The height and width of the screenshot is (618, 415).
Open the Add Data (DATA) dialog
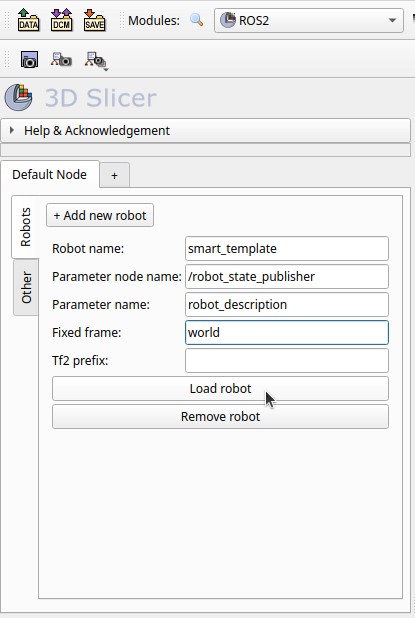point(28,20)
